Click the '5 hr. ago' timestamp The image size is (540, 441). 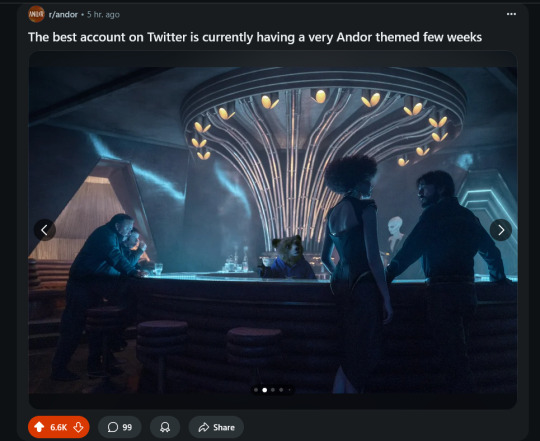(x=103, y=14)
